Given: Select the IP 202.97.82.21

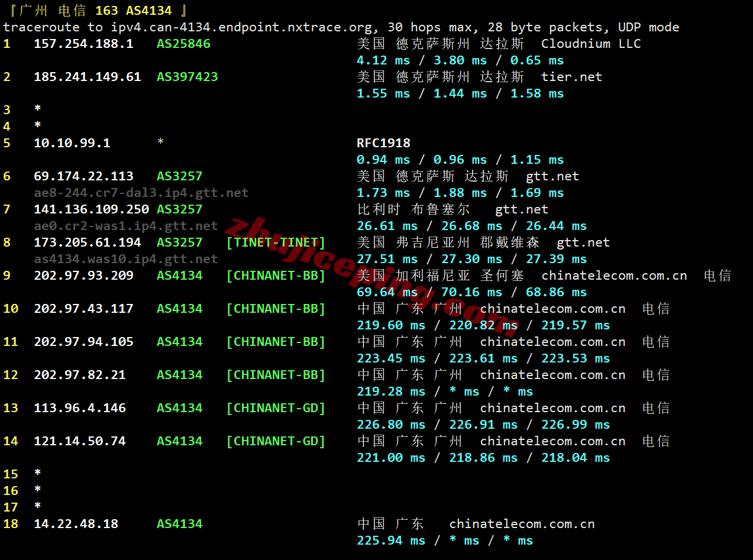Looking at the screenshot, I should [x=80, y=375].
